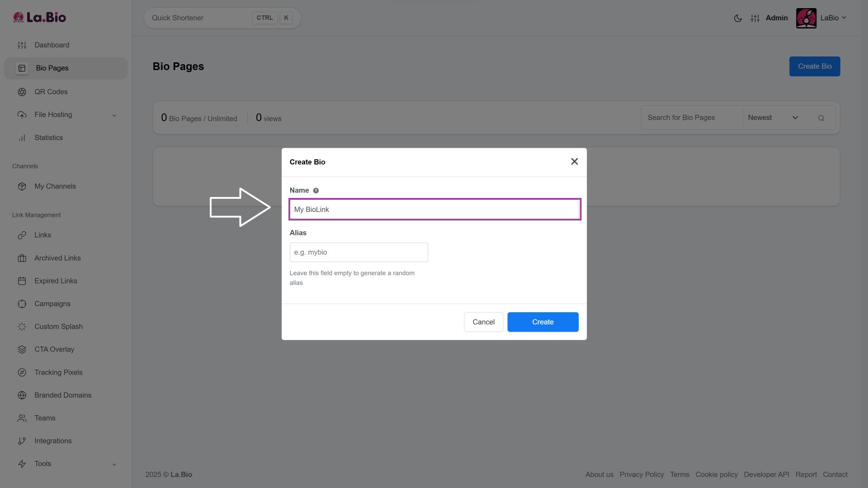This screenshot has height=488, width=868.
Task: Expand the Tools submenu chevron
Action: point(114,464)
